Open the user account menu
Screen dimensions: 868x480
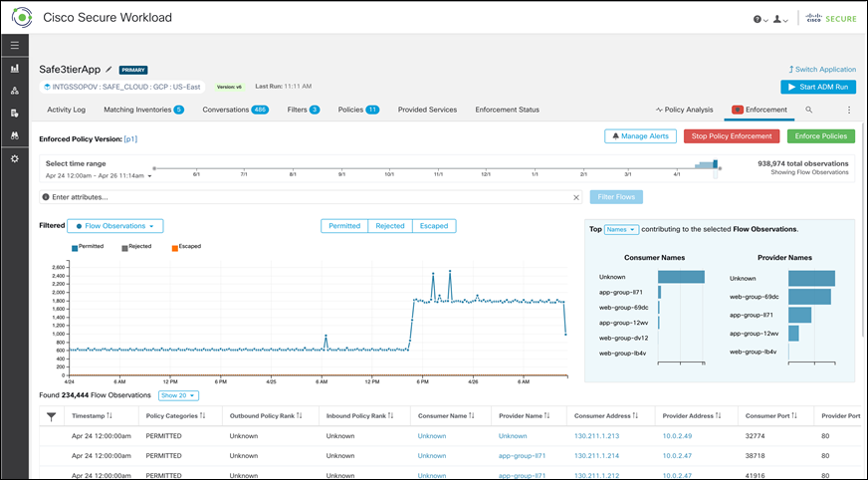point(780,19)
